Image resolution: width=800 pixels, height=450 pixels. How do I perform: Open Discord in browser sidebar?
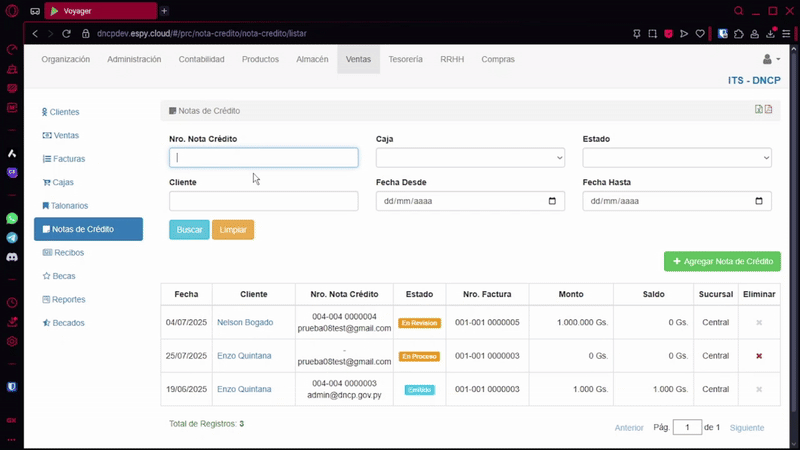(x=12, y=257)
